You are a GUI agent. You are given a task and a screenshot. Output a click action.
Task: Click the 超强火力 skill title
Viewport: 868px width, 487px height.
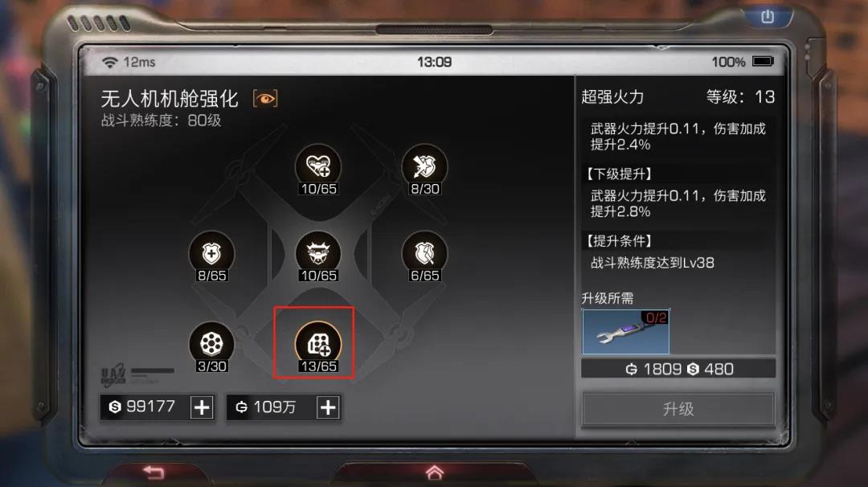coord(612,97)
